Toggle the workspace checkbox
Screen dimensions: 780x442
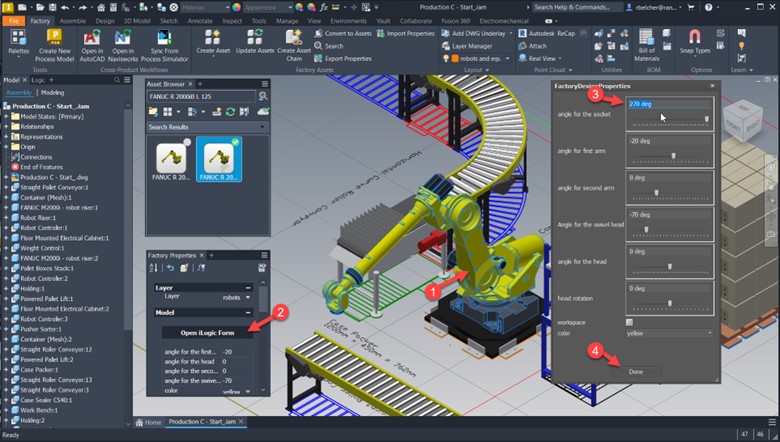[629, 322]
